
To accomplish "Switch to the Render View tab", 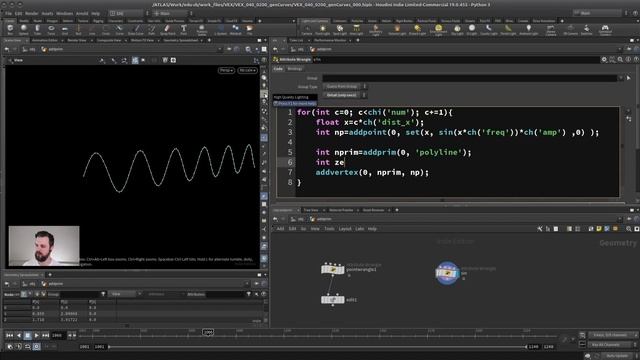I will (77, 40).
